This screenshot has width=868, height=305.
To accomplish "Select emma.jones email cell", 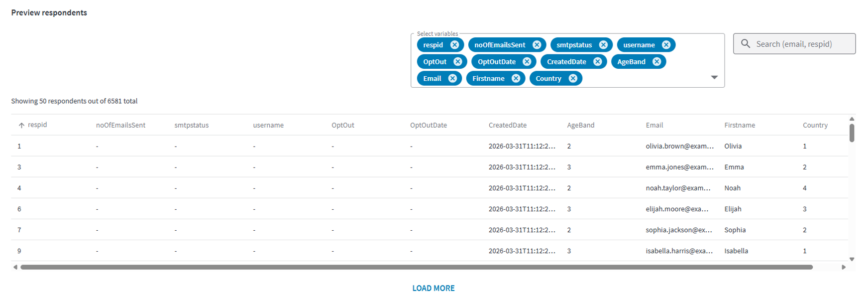I will click(x=680, y=167).
